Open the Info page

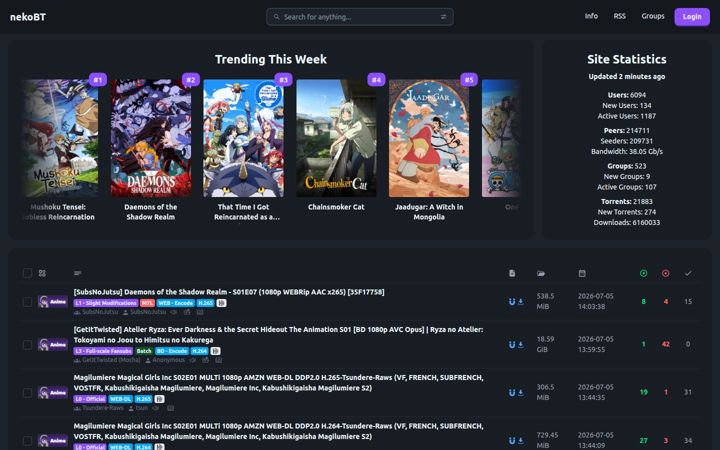591,16
